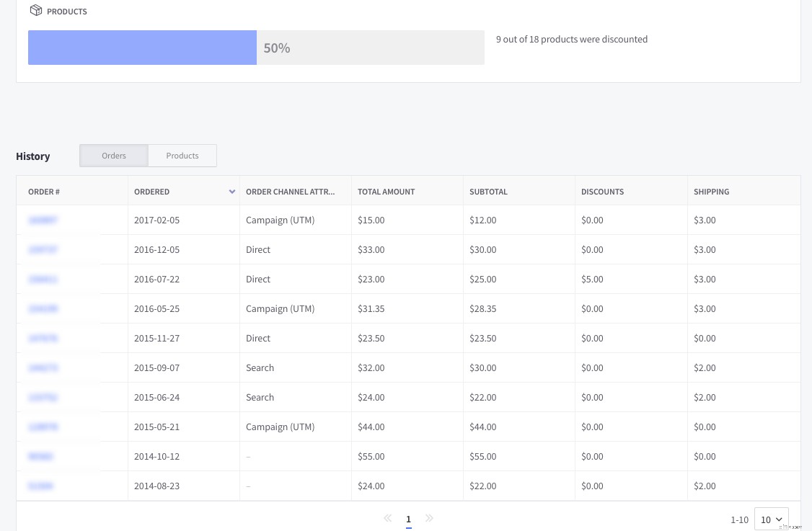Screen dimensions: 812x531
Task: Open the order dated 2014-08-23
Action: coord(41,486)
